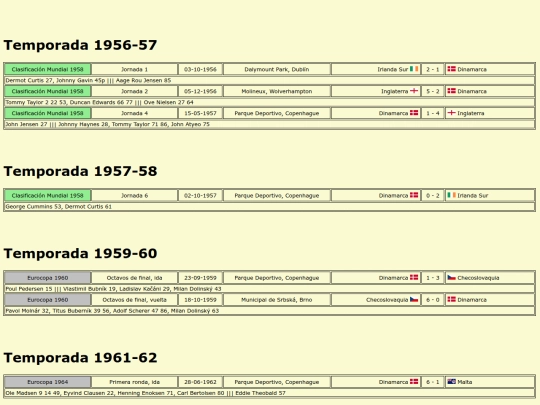Click the Ole Madsen 9 14 49 scorers line
This screenshot has height=405, width=540.
click(x=270, y=393)
